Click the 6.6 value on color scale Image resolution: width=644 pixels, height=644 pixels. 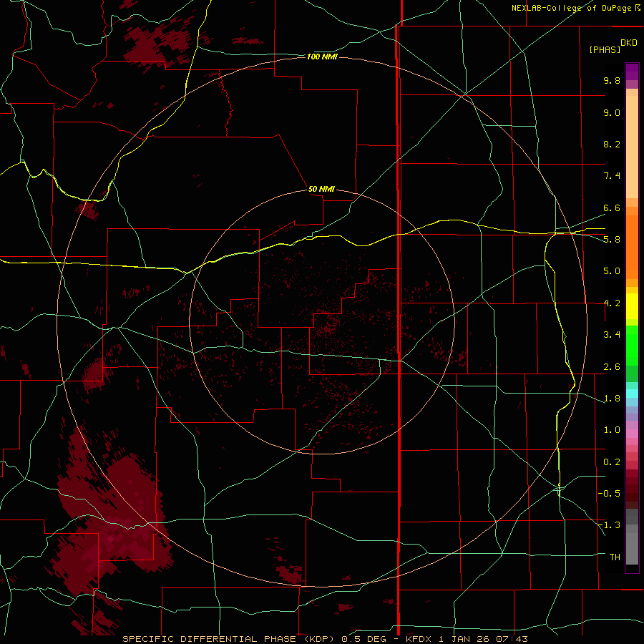(x=612, y=208)
